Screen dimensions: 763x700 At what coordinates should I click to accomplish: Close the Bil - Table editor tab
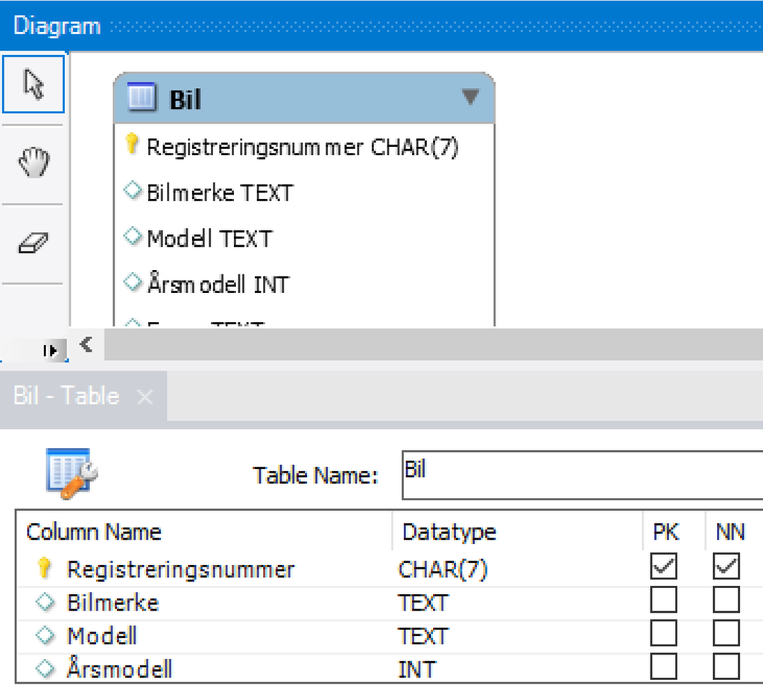[x=146, y=396]
